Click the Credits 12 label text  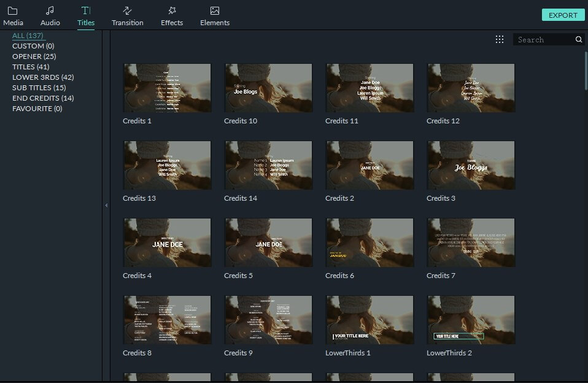click(x=443, y=121)
